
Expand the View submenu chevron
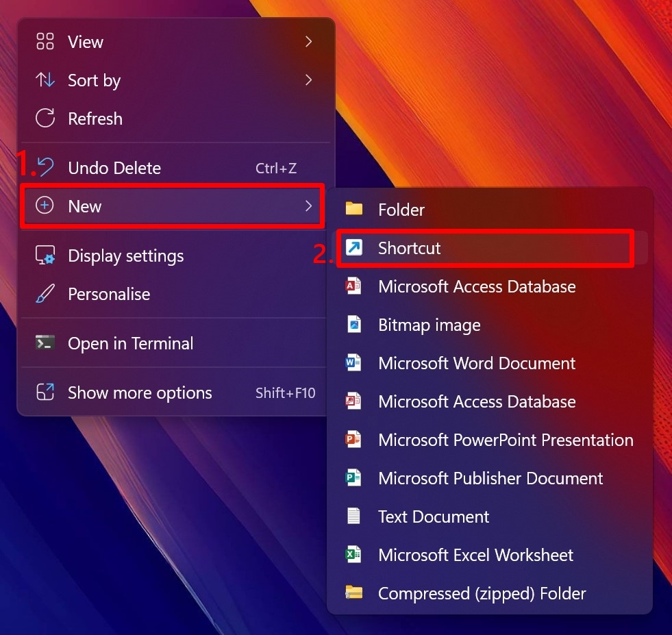[x=308, y=41]
